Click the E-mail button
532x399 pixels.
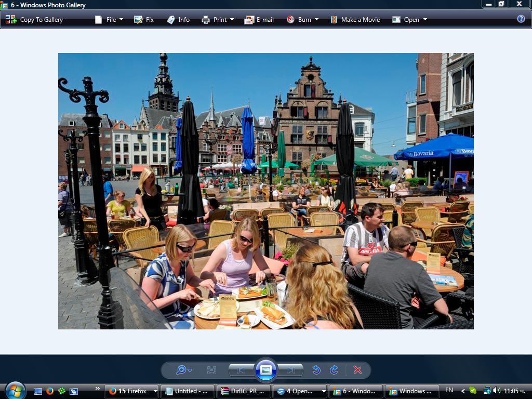(x=259, y=20)
